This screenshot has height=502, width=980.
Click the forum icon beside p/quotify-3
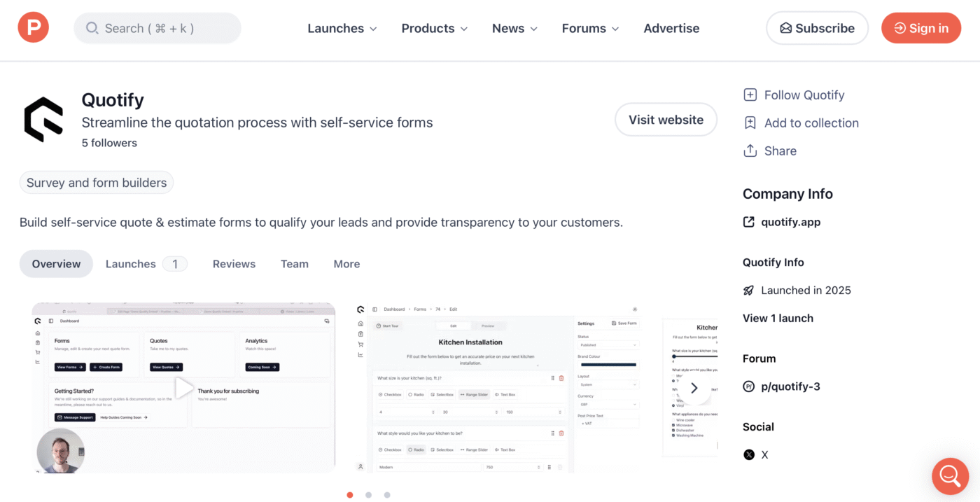click(x=749, y=386)
